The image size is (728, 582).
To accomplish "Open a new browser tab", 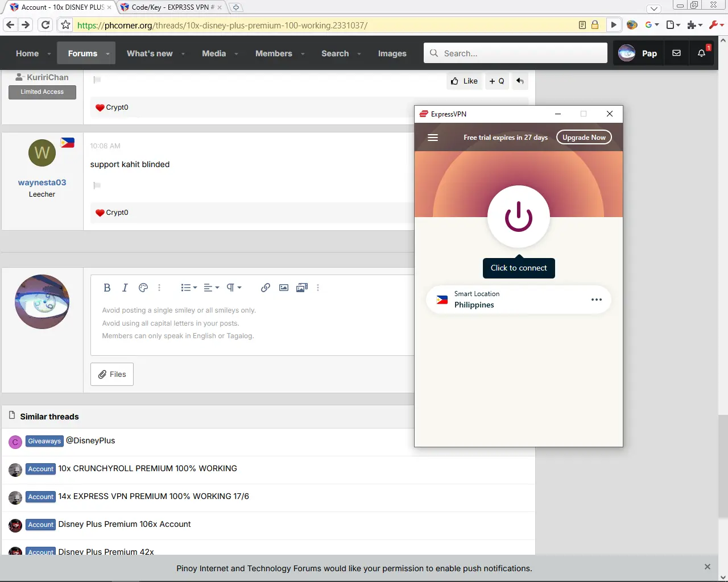I will coord(235,7).
